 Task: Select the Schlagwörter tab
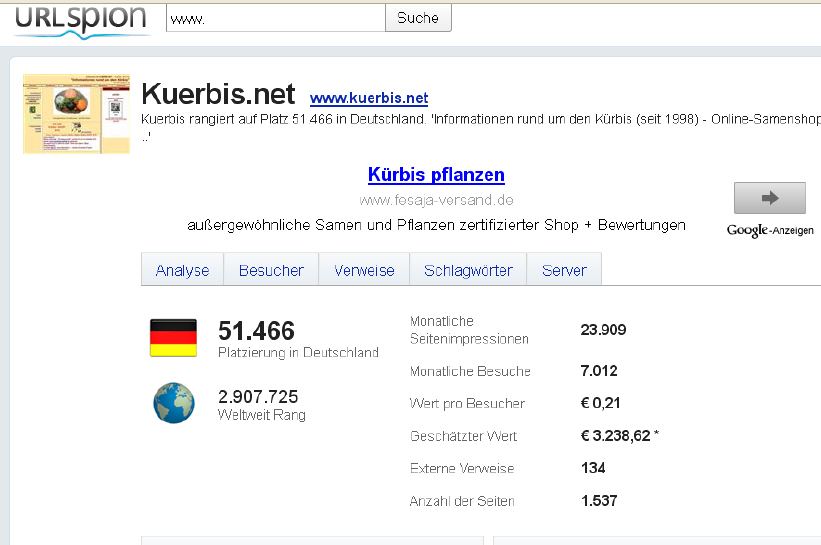[x=468, y=270]
